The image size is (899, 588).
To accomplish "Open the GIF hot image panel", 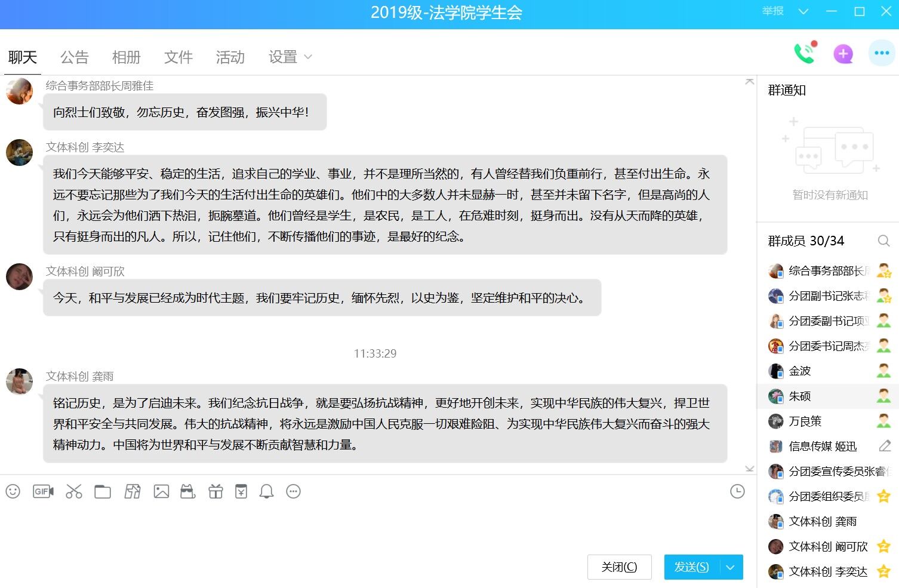I will [x=42, y=491].
